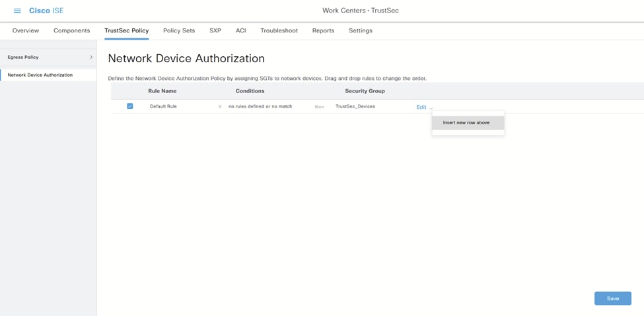Switch to the ACI tab
Image resolution: width=644 pixels, height=316 pixels.
click(240, 30)
